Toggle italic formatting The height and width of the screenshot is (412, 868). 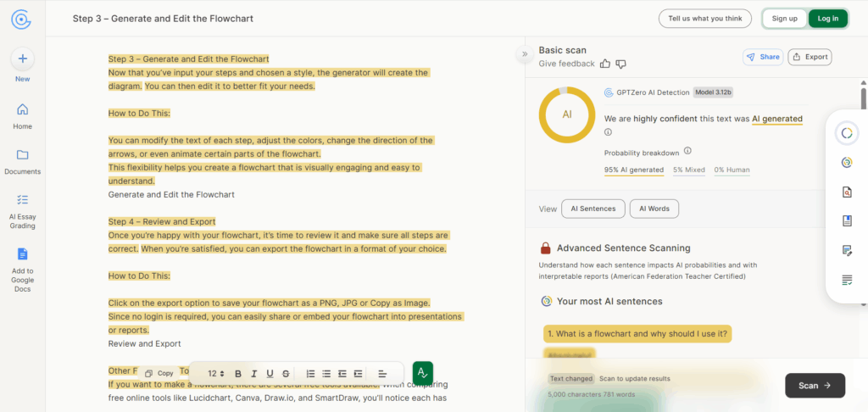(x=254, y=374)
